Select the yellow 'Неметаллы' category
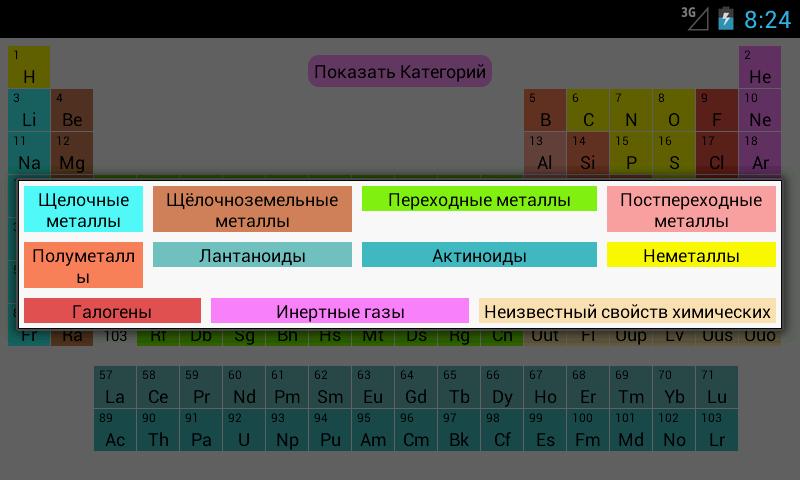Screen dimensions: 800x480 coord(691,255)
